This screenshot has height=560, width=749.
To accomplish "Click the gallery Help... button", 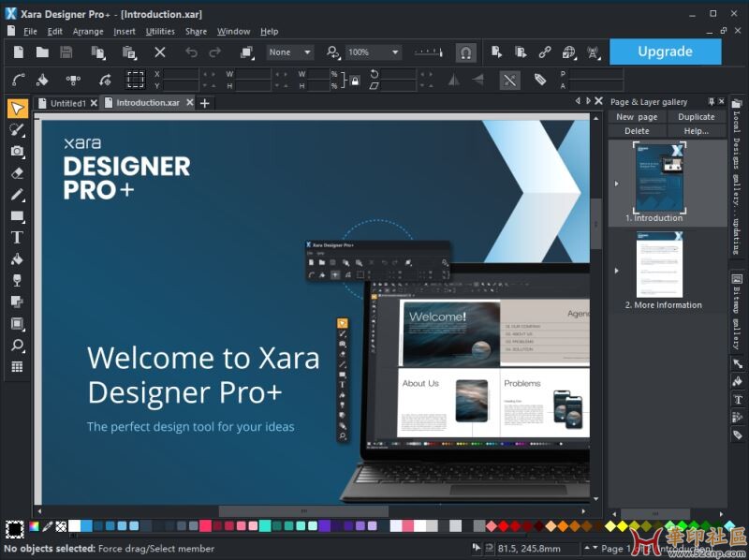I will pos(696,131).
